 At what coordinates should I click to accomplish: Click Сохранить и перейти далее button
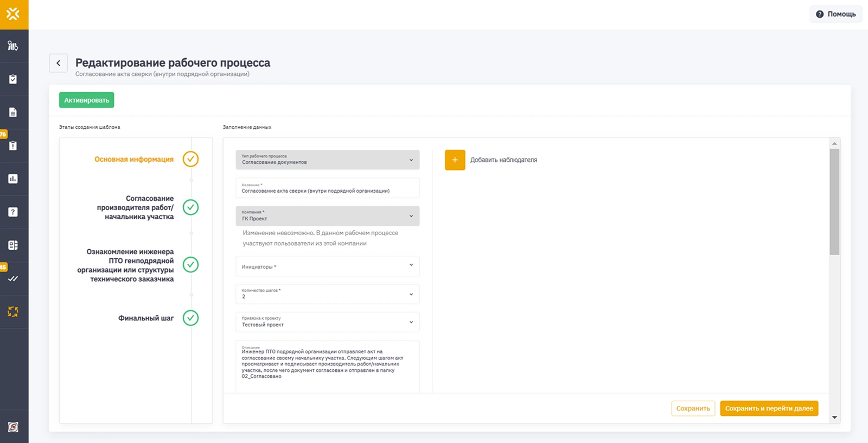[769, 408]
